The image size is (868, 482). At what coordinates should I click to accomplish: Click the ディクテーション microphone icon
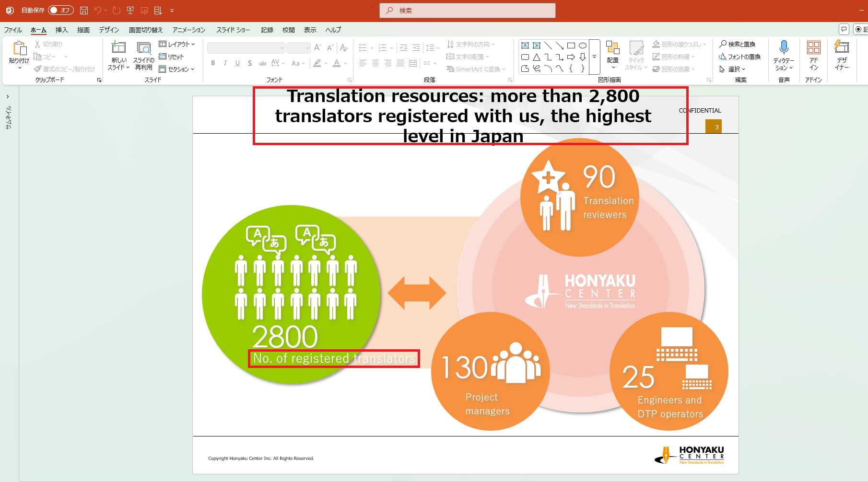point(784,47)
